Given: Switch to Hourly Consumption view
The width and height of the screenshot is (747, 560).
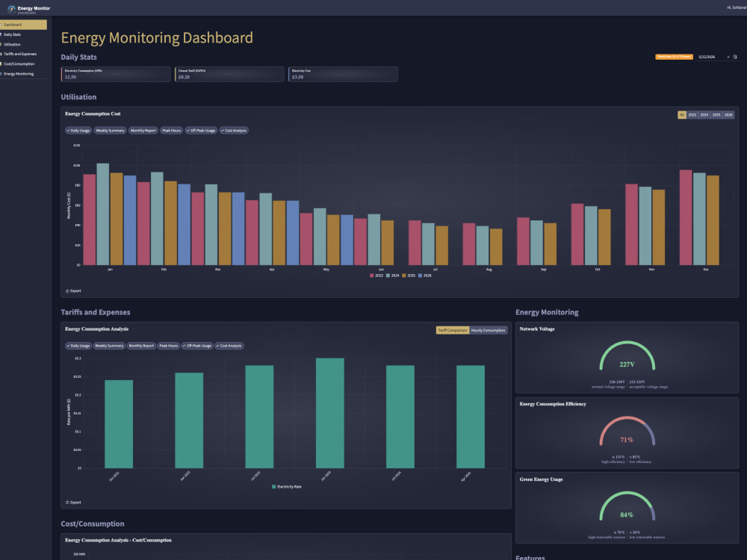Looking at the screenshot, I should pyautogui.click(x=489, y=330).
